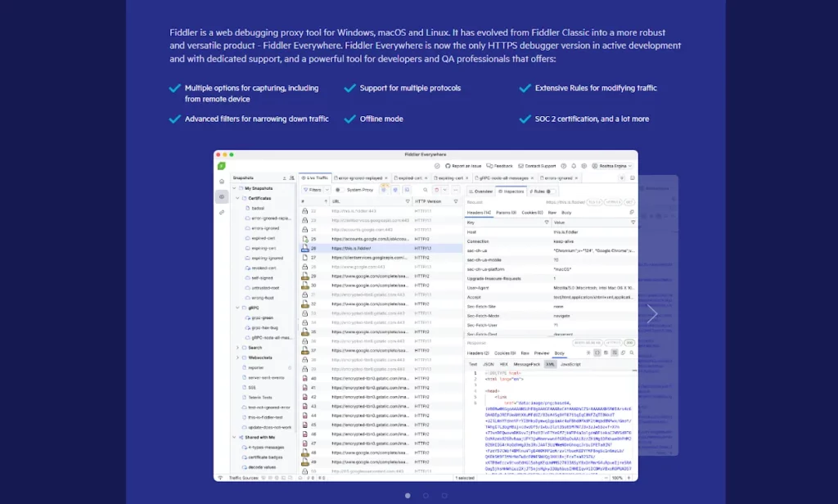This screenshot has height=504, width=838.
Task: Open the link icon in Fiddler's sidebar
Action: point(222,212)
